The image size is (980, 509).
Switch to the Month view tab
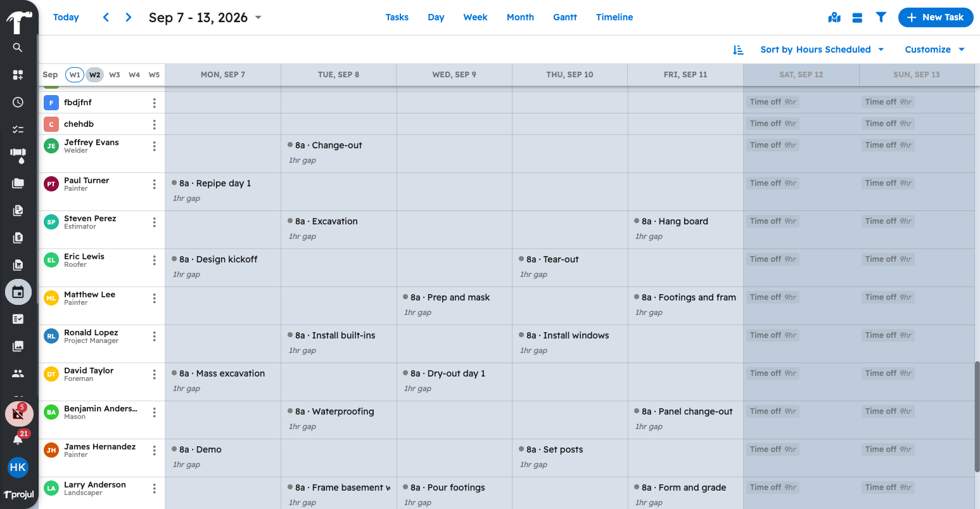tap(520, 17)
